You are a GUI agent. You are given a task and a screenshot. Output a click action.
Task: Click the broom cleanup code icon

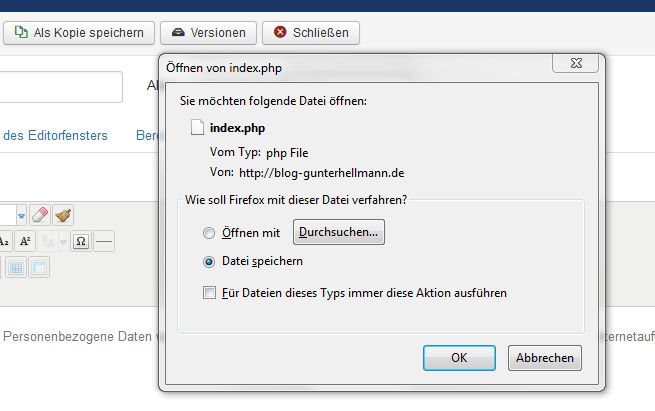[63, 215]
